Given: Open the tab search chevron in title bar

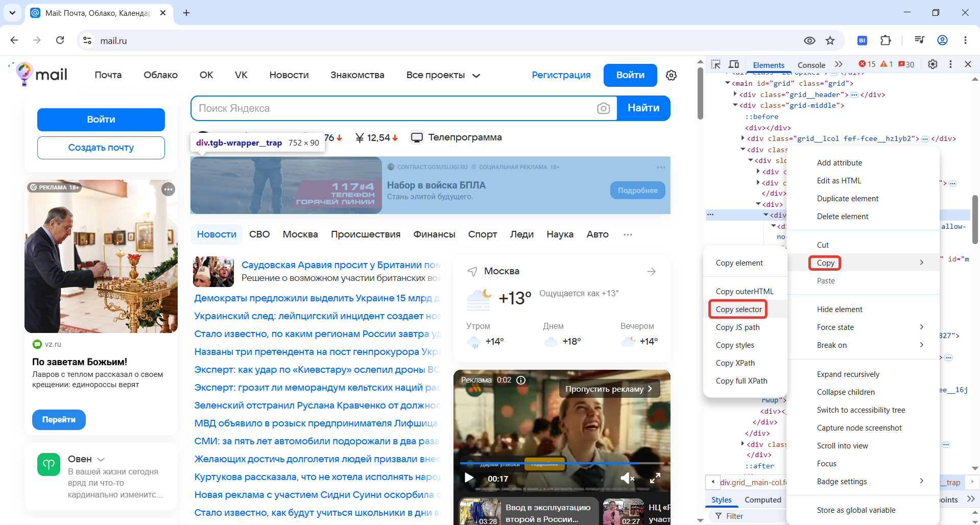Looking at the screenshot, I should coord(12,13).
